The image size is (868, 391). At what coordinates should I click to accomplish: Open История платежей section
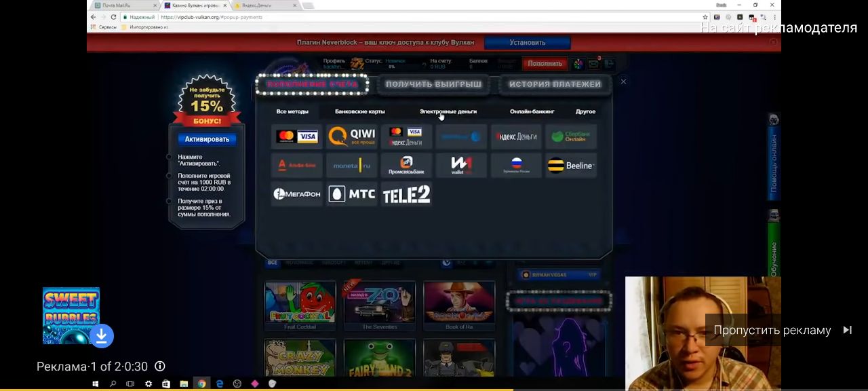pyautogui.click(x=555, y=84)
